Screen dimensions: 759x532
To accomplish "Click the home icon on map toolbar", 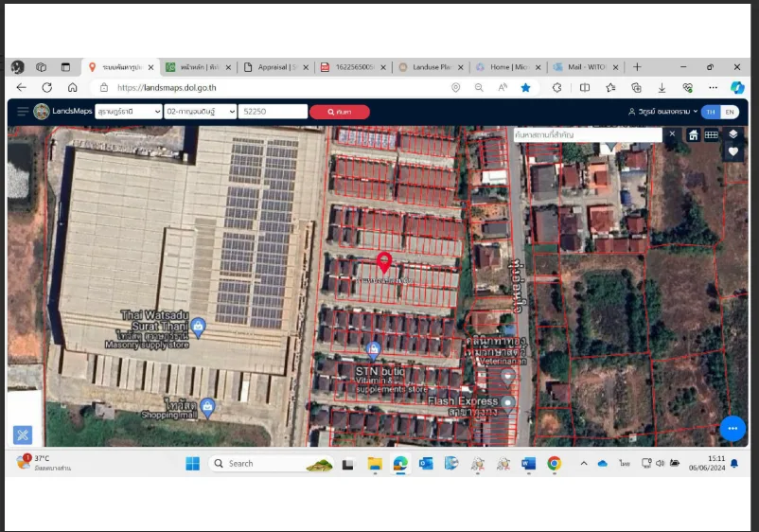I will (x=693, y=135).
